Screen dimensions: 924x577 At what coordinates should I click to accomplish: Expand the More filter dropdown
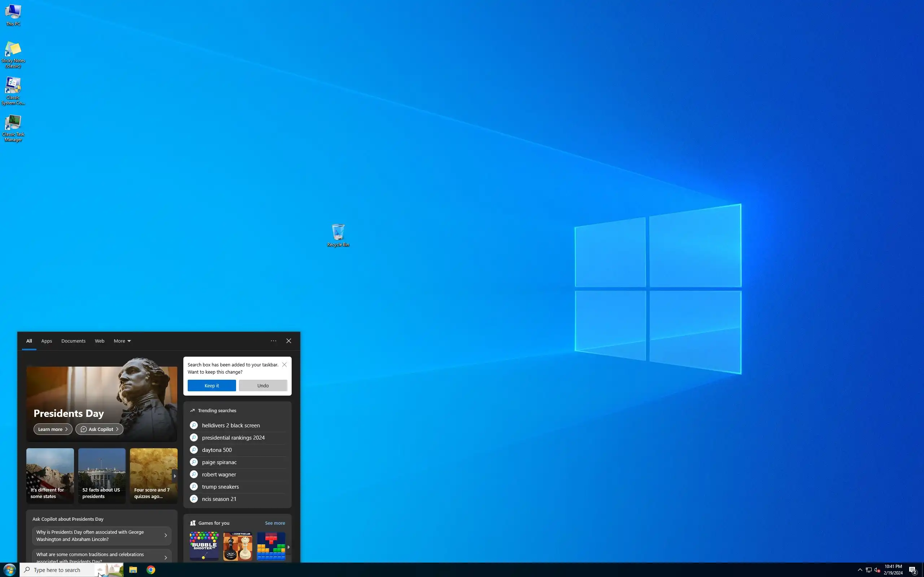point(122,341)
